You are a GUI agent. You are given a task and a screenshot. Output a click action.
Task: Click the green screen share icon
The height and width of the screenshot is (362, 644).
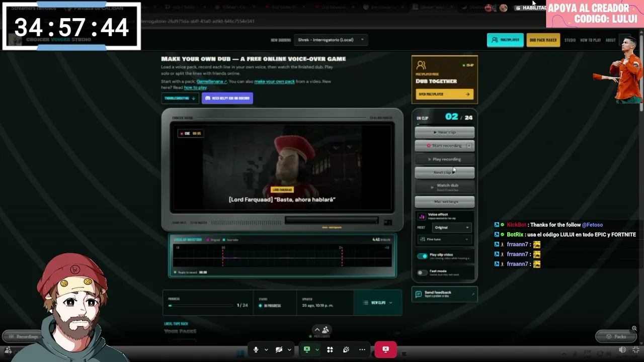tap(306, 349)
